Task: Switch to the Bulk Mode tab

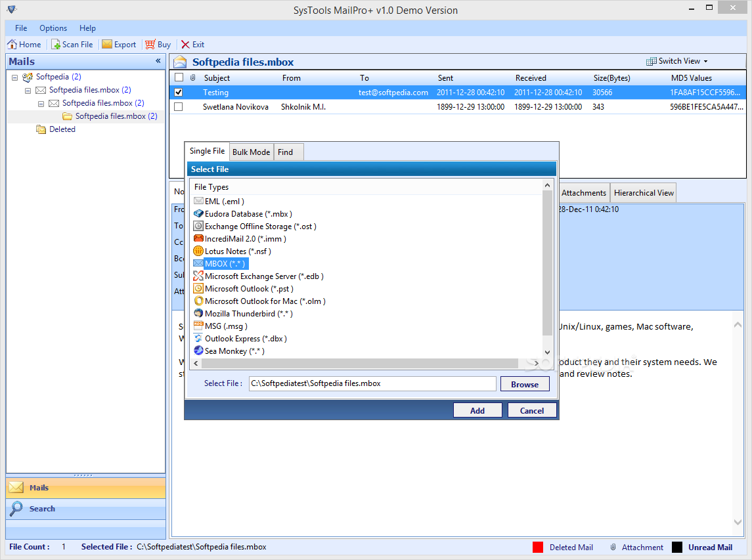Action: pos(252,152)
